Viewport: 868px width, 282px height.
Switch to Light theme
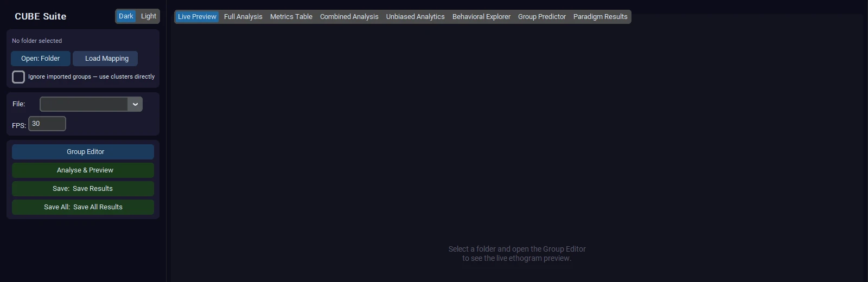click(148, 16)
